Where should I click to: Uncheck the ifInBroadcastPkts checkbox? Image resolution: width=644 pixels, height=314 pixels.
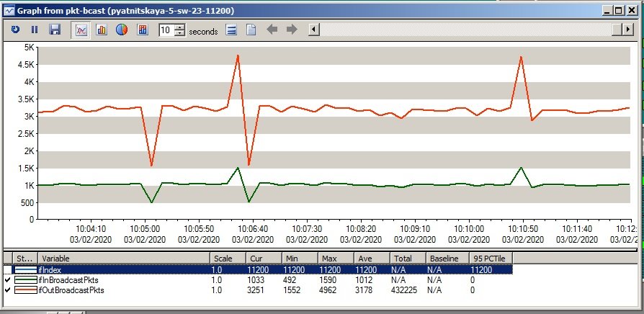tap(8, 279)
